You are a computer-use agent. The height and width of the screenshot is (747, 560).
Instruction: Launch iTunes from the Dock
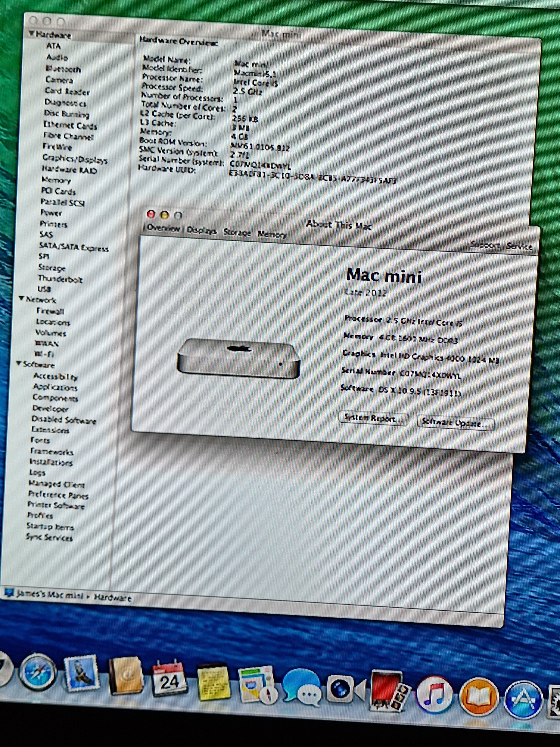point(434,695)
